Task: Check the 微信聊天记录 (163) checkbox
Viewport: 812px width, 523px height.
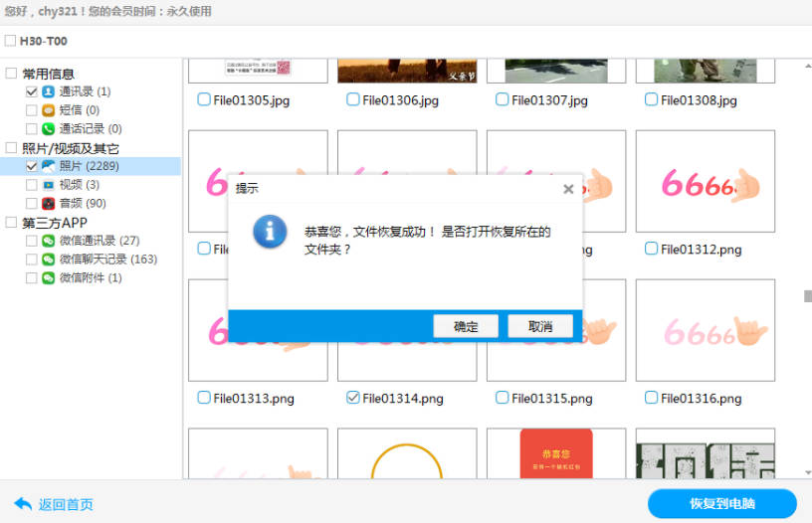Action: click(32, 260)
